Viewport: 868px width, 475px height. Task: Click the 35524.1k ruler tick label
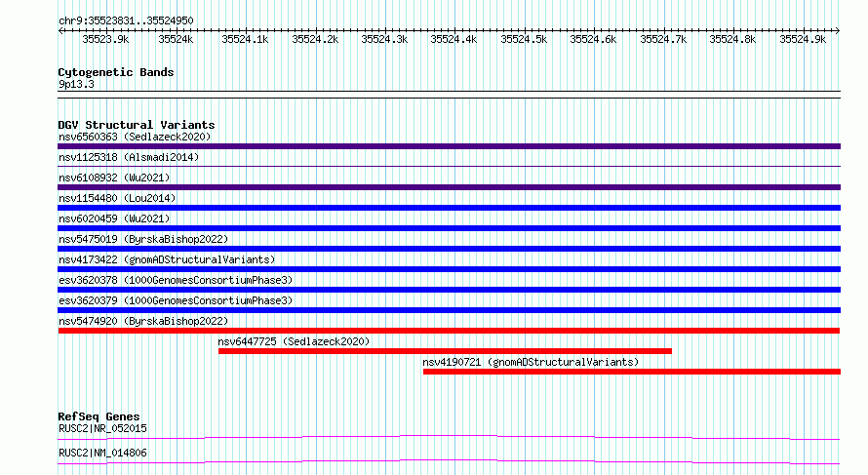[245, 39]
